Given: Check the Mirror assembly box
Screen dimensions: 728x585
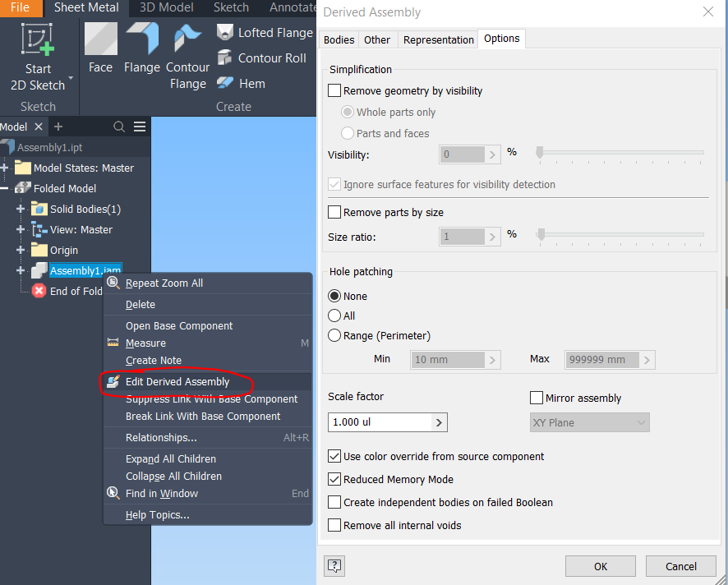Looking at the screenshot, I should (x=537, y=398).
